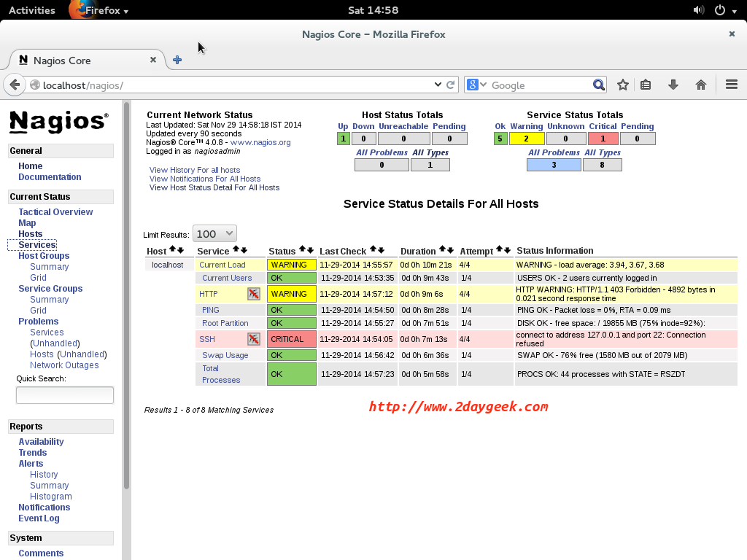Open Service Groups in the sidebar

[x=50, y=289]
